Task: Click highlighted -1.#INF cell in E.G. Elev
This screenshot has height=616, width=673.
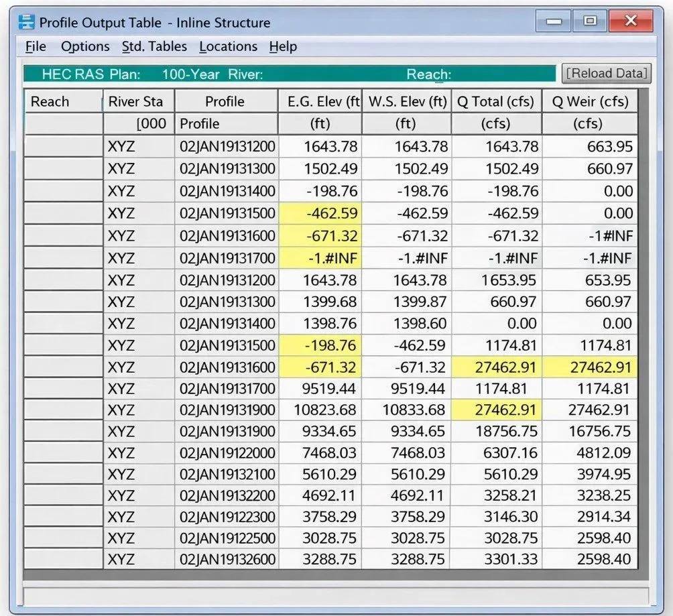Action: (320, 258)
